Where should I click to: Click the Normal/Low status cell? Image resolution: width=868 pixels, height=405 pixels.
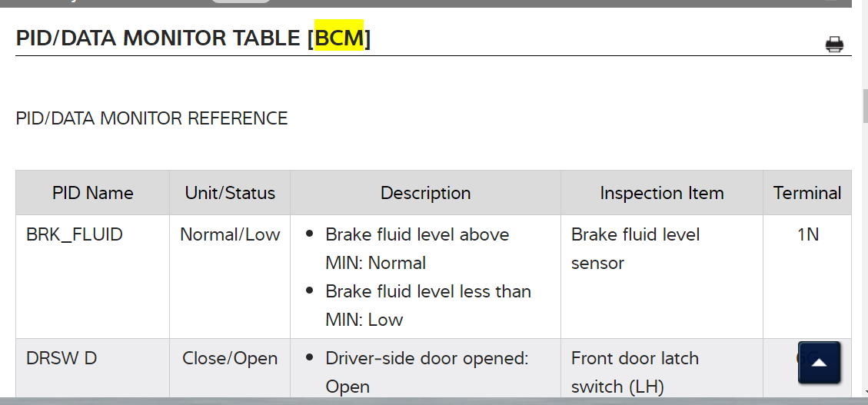point(230,234)
